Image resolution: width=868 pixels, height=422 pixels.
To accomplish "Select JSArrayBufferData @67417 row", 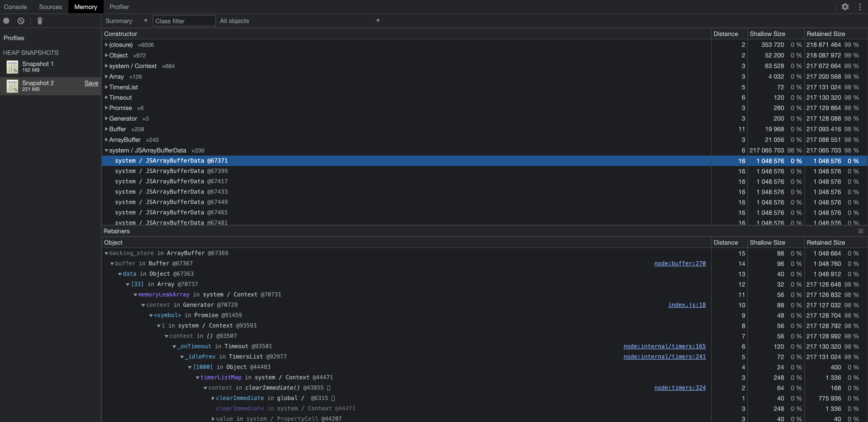I will pos(484,181).
